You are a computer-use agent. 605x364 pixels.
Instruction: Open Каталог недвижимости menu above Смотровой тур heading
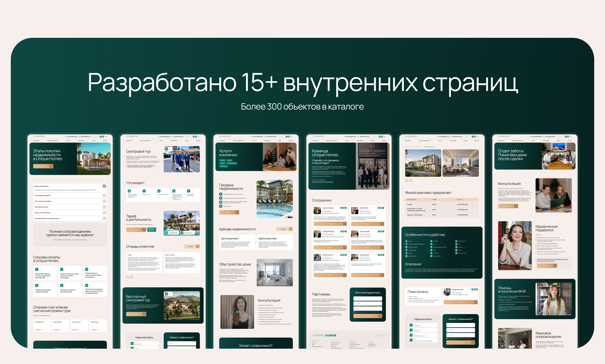(146, 141)
